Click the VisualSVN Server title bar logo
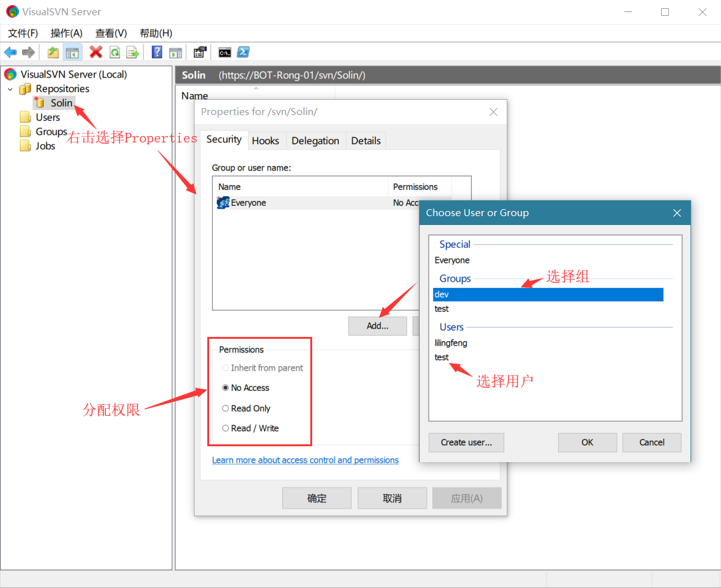 (13, 11)
